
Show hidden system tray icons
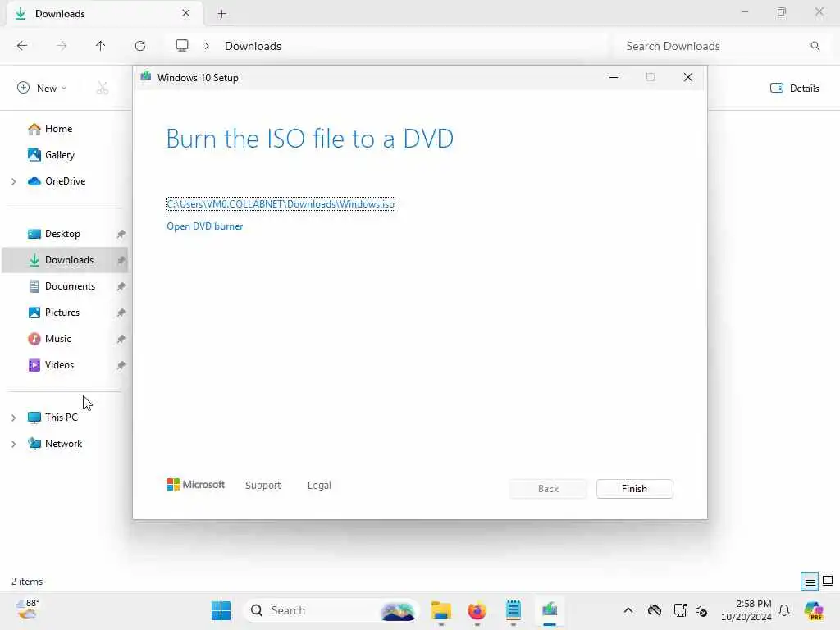coord(628,610)
